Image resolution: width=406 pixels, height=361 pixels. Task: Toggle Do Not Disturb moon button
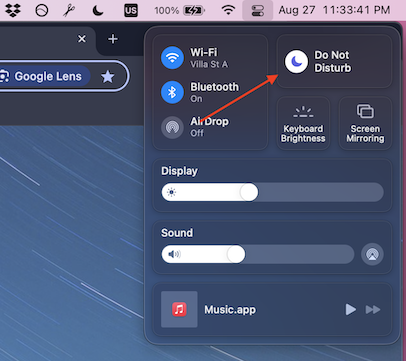pyautogui.click(x=296, y=62)
